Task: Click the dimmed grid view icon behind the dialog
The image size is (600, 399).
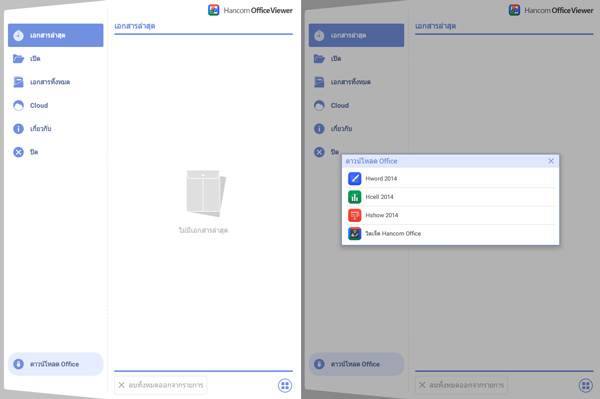Action: pyautogui.click(x=585, y=385)
